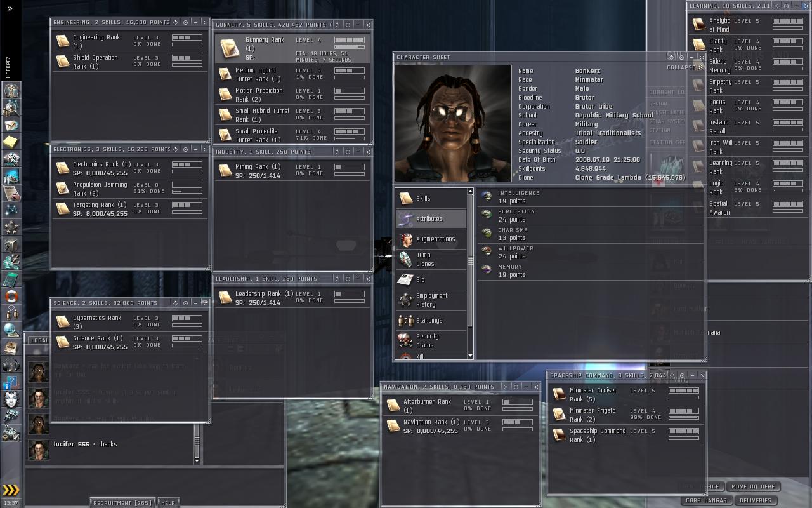Screen dimensions: 812x508
Task: Click the yellow chevrons at sidebar bottom
Action: [11, 490]
